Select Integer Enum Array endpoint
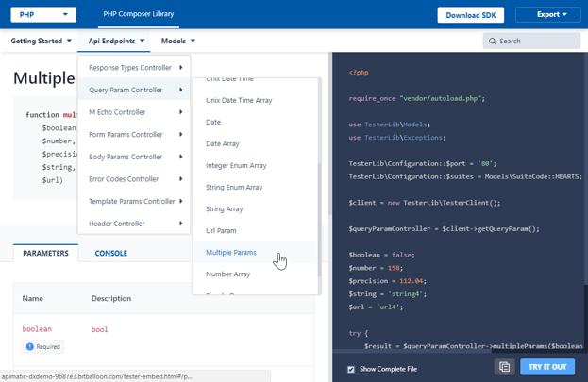The height and width of the screenshot is (382, 588). point(256,165)
